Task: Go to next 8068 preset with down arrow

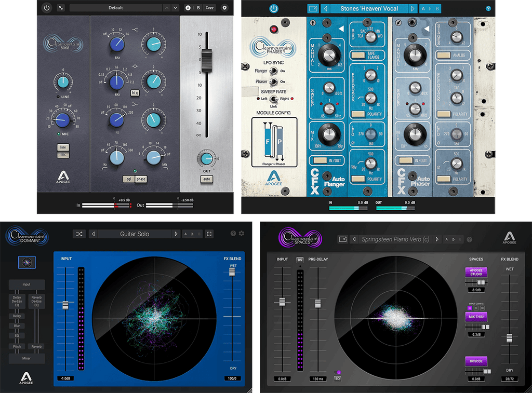Action: pos(175,7)
